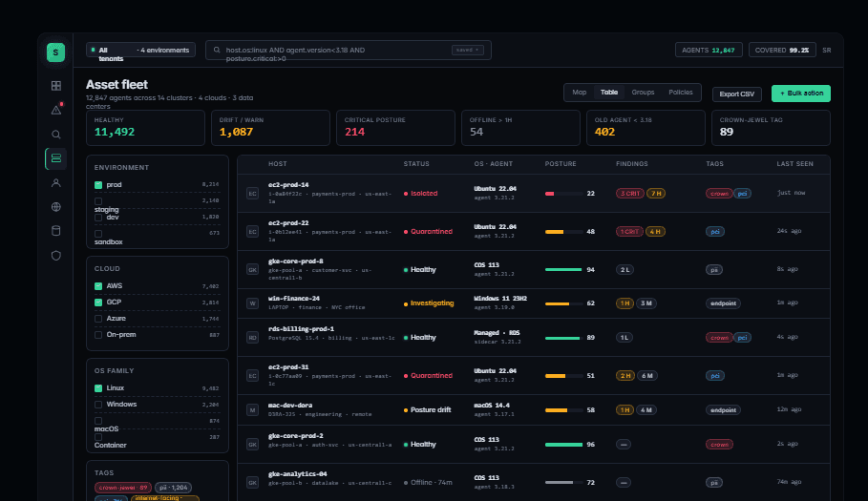
Task: Click the endpoint tag on mac-dev-dora
Action: (723, 410)
